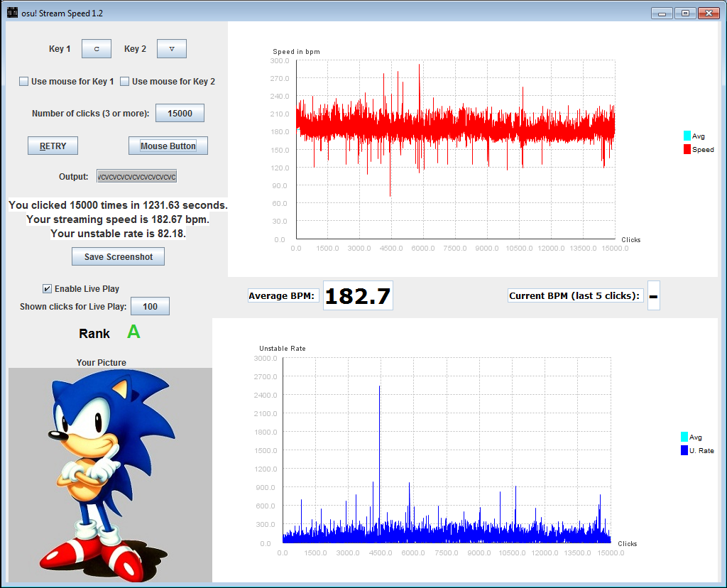This screenshot has width=727, height=588.
Task: Click the cyan Avg swatch in Unstable Rate legend
Action: 684,437
